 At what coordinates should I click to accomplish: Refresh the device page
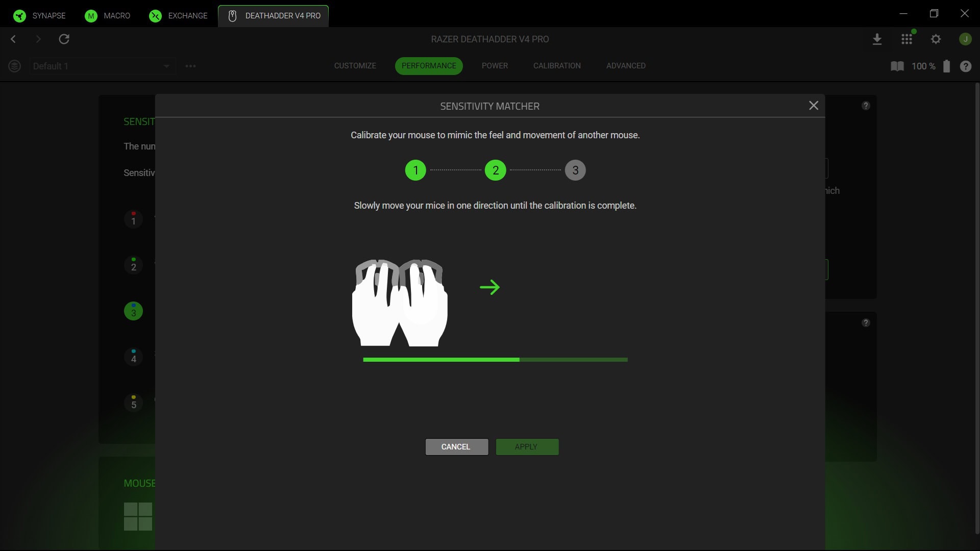(x=64, y=39)
